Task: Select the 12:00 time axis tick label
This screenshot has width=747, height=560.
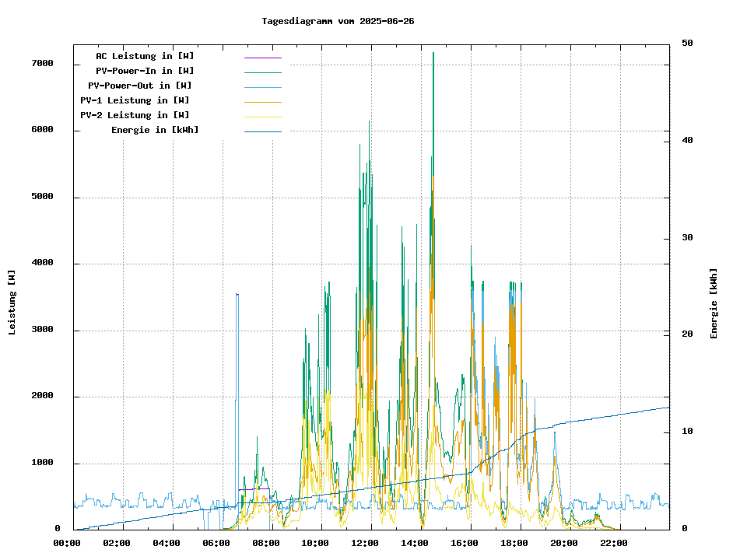Action: pyautogui.click(x=365, y=543)
